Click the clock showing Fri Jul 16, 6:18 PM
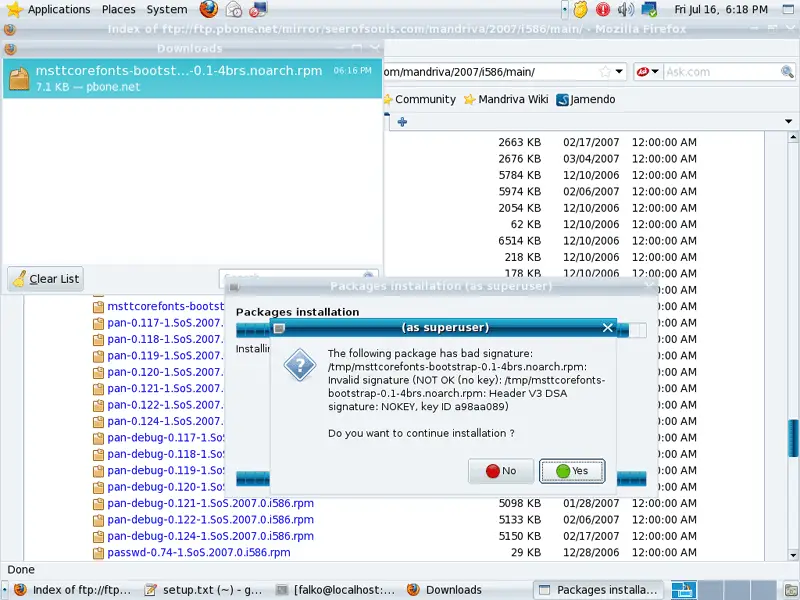 (x=721, y=9)
